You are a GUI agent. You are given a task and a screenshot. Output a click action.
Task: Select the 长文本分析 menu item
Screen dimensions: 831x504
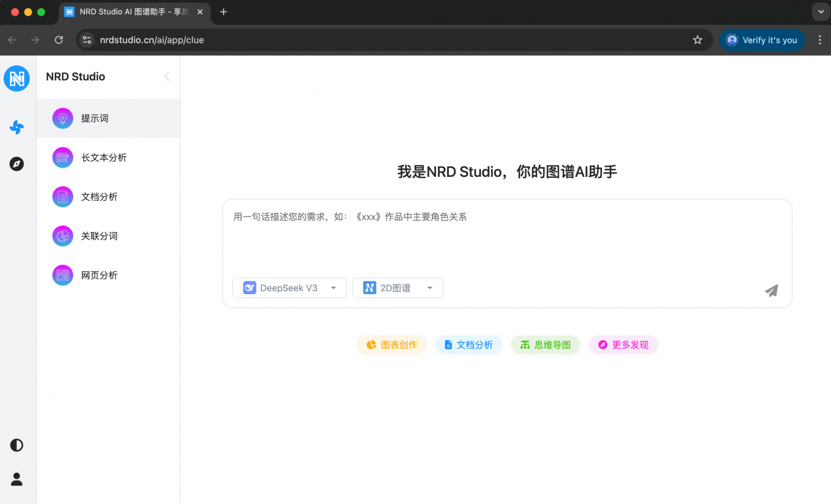[x=108, y=157]
